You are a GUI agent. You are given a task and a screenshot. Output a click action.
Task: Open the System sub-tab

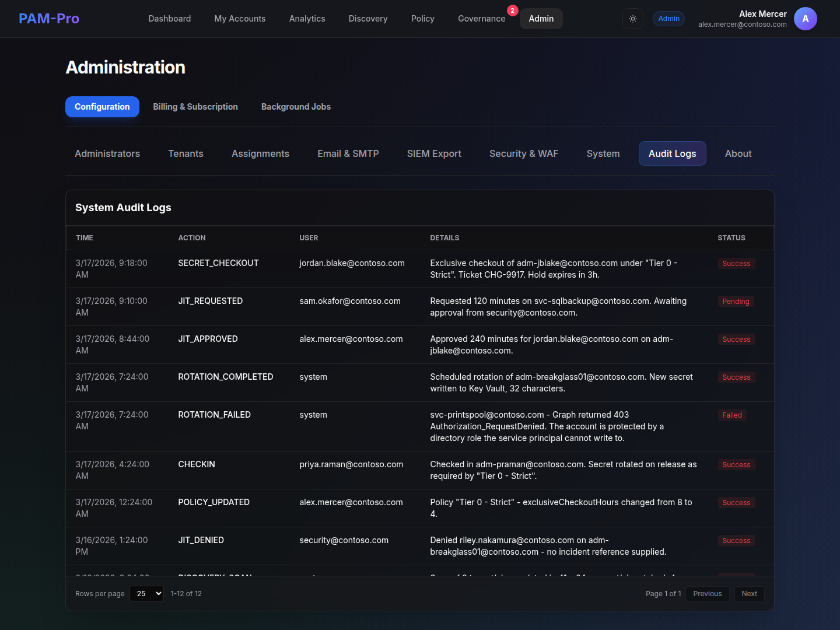[x=603, y=153]
